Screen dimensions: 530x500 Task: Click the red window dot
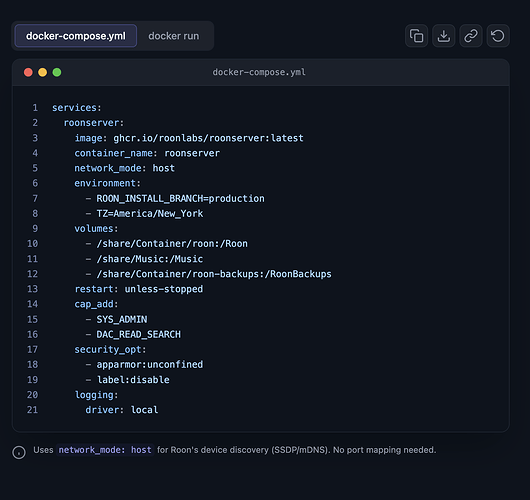point(28,72)
